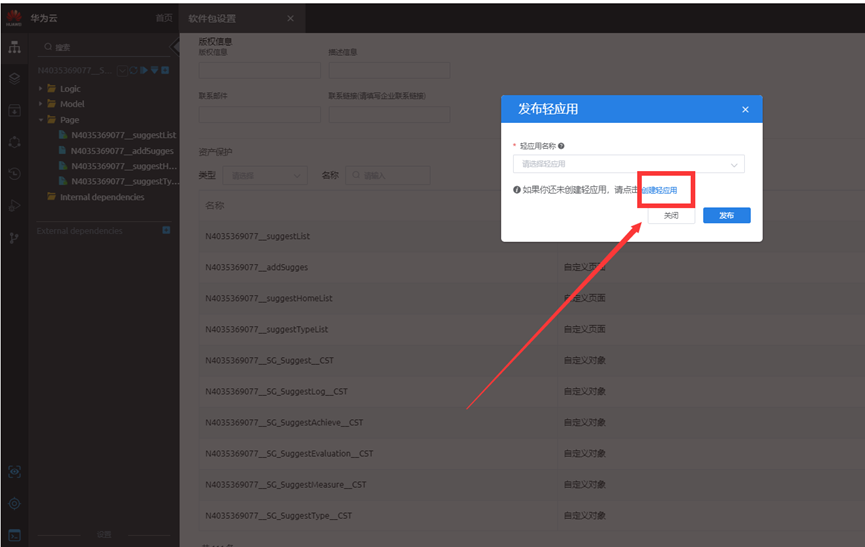Image resolution: width=865 pixels, height=547 pixels.
Task: Click the 版权信息 input field
Action: (259, 71)
